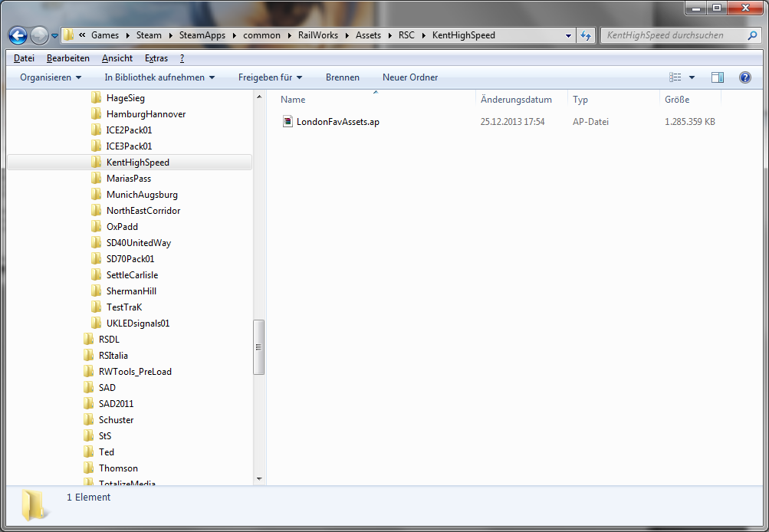The width and height of the screenshot is (769, 532).
Task: Select HamburgHannover folder in tree
Action: [146, 114]
